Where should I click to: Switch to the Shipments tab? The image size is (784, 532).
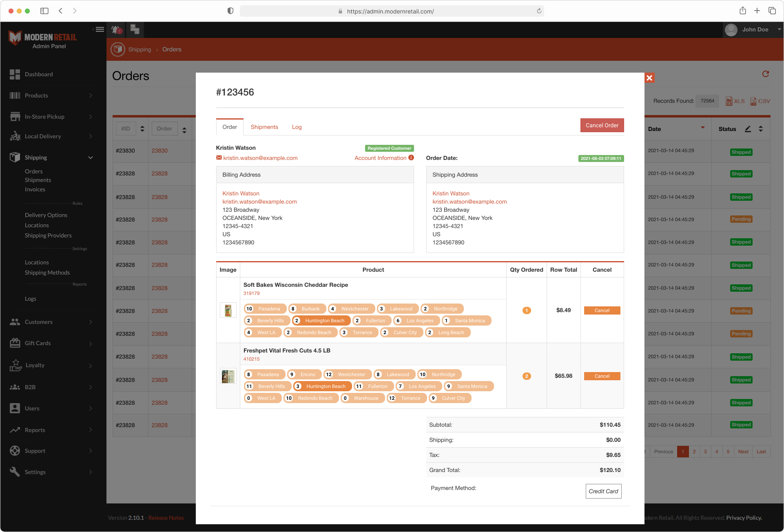pos(264,127)
